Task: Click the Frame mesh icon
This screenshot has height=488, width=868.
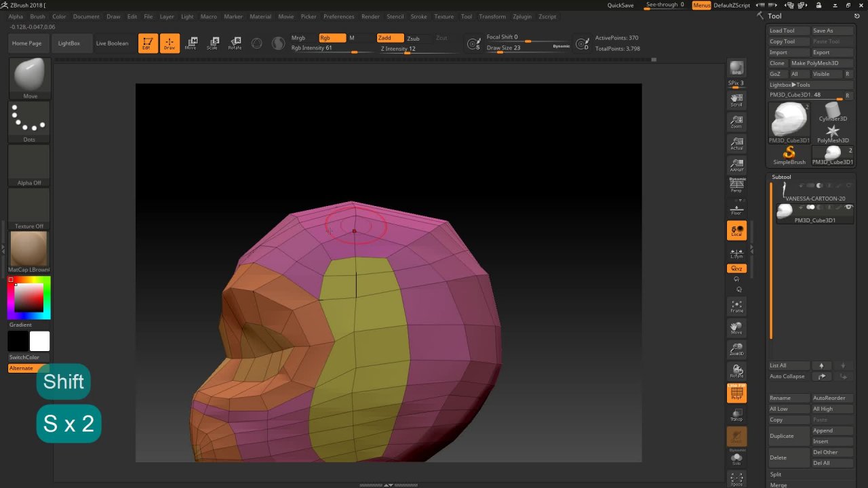Action: (736, 305)
